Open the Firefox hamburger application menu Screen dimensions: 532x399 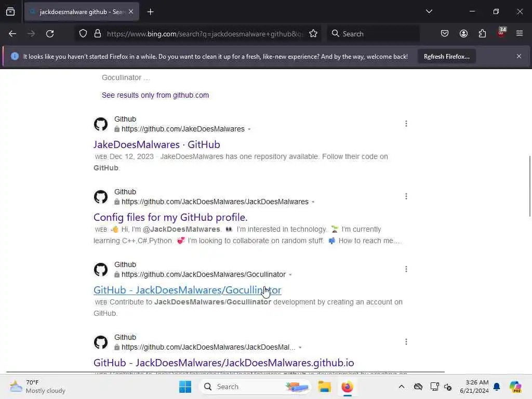click(x=520, y=34)
